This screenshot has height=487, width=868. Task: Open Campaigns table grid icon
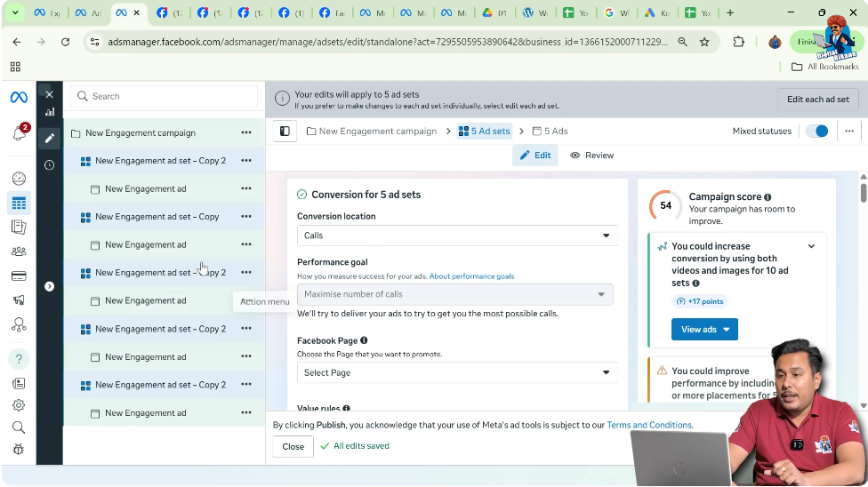19,204
